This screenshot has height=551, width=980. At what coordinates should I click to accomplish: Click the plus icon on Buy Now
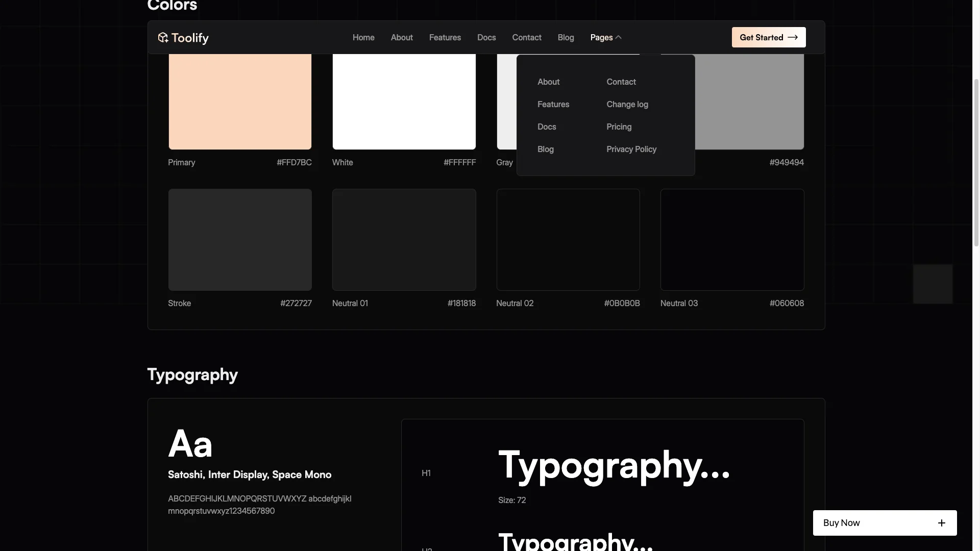tap(942, 523)
